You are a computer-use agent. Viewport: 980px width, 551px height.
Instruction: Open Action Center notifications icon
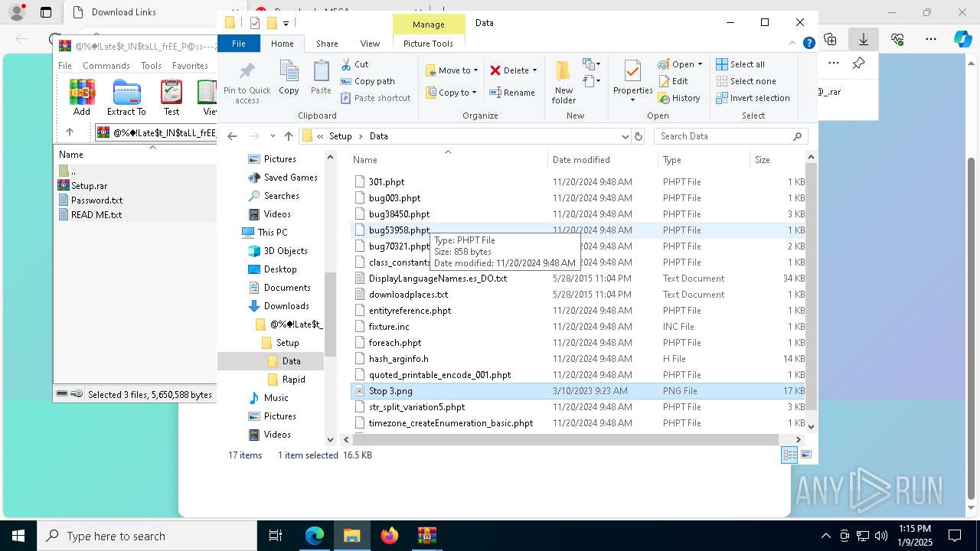tap(955, 536)
